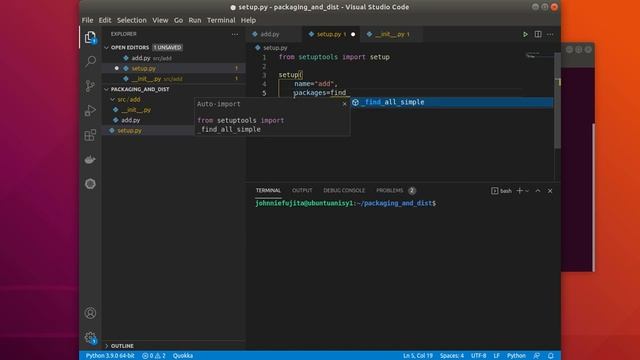Viewport: 640px width, 360px height.
Task: Close the terminal panel
Action: tap(550, 191)
